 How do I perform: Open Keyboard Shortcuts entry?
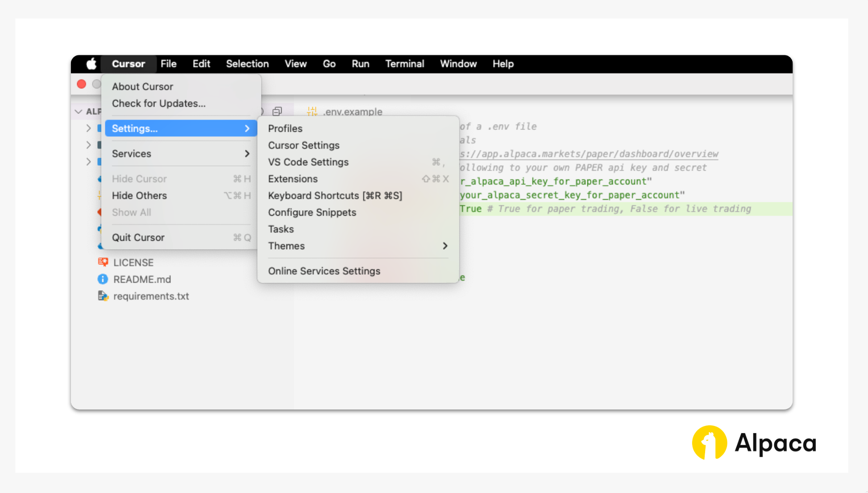click(x=358, y=196)
